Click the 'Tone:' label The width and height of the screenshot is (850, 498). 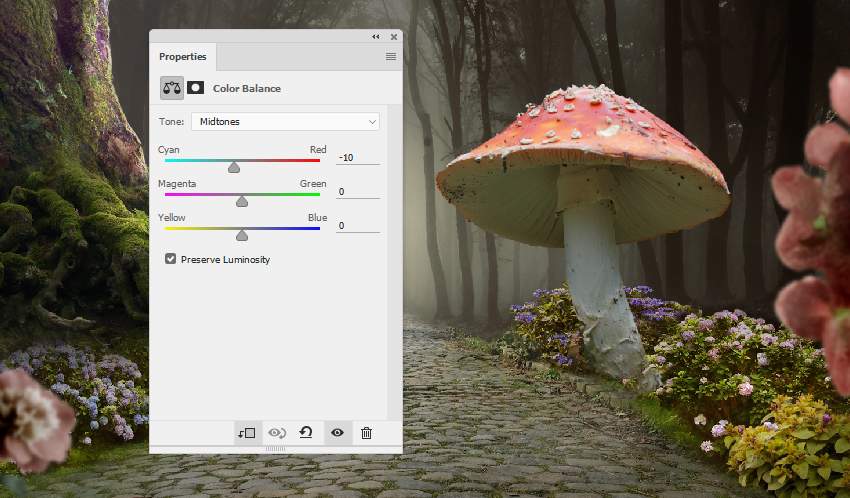[x=171, y=121]
